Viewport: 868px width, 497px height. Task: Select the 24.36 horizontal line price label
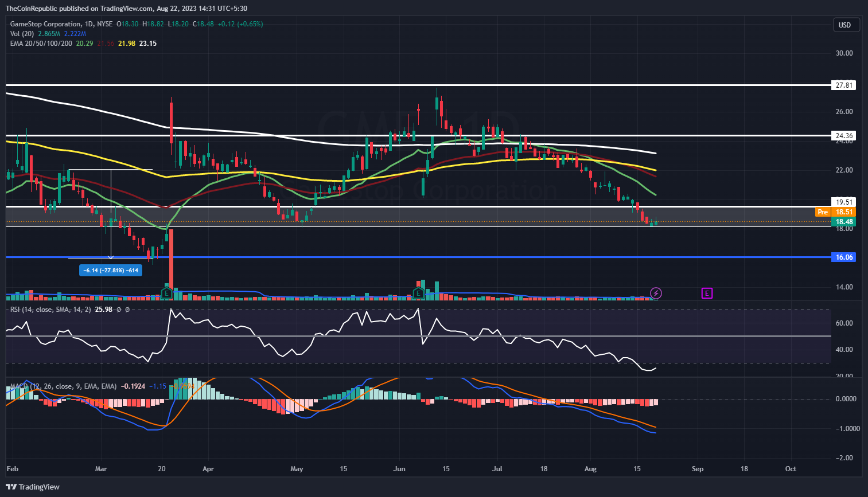coord(844,136)
